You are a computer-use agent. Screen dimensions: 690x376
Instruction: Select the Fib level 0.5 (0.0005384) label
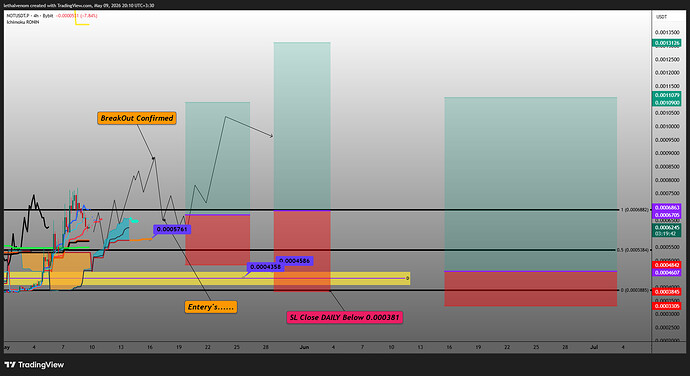633,250
